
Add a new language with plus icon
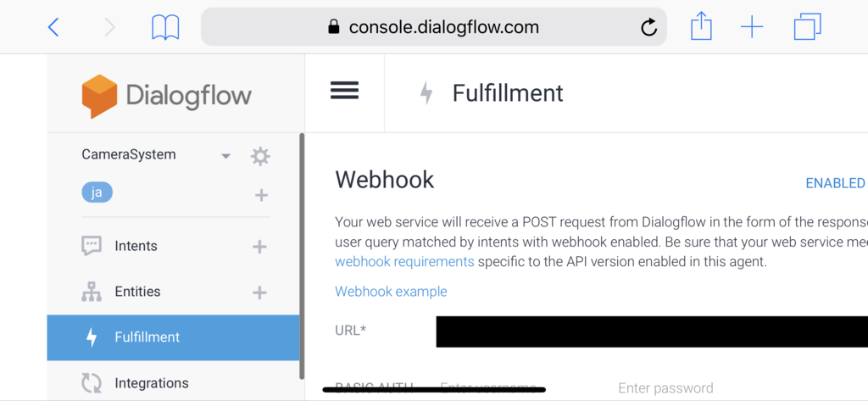click(x=261, y=195)
